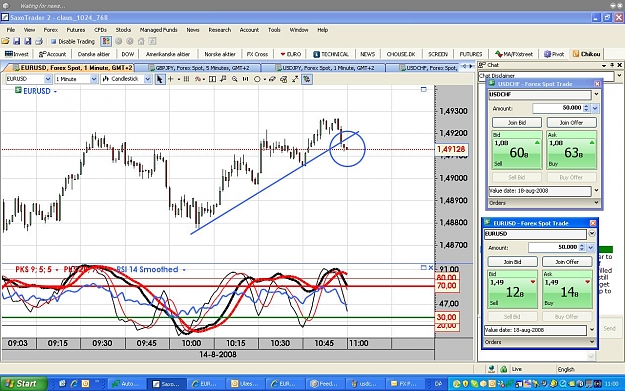625x391 pixels.
Task: Click Join Bid in USDCHF trade ticket
Action: pyautogui.click(x=517, y=122)
